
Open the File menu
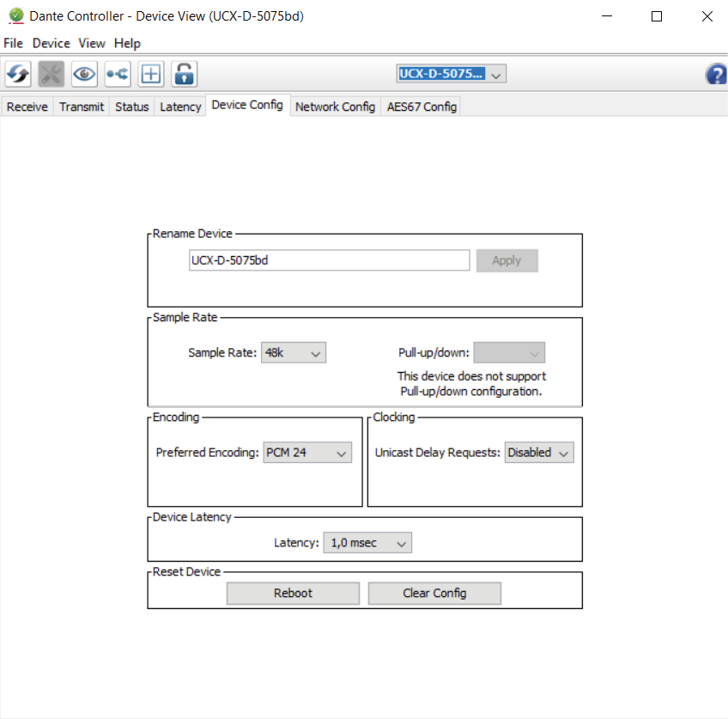tap(13, 43)
